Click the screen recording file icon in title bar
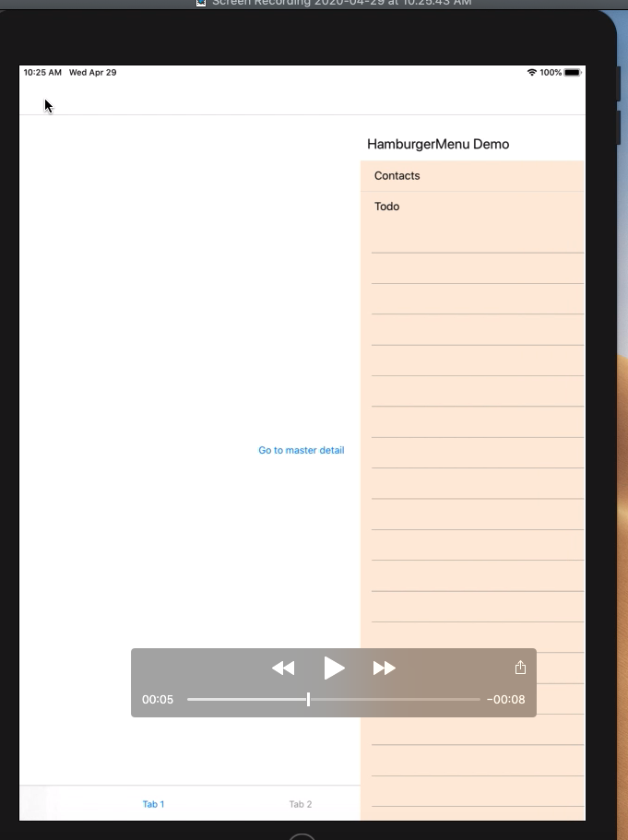 coord(201,2)
